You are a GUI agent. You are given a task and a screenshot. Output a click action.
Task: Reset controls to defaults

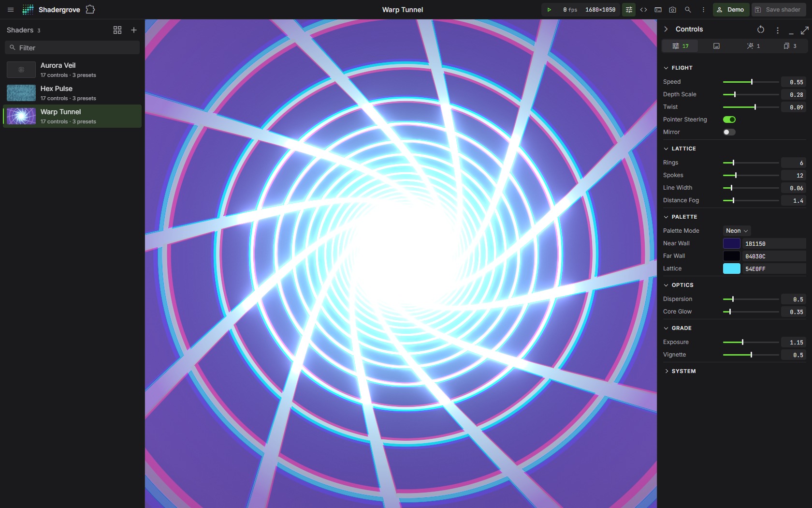click(761, 30)
